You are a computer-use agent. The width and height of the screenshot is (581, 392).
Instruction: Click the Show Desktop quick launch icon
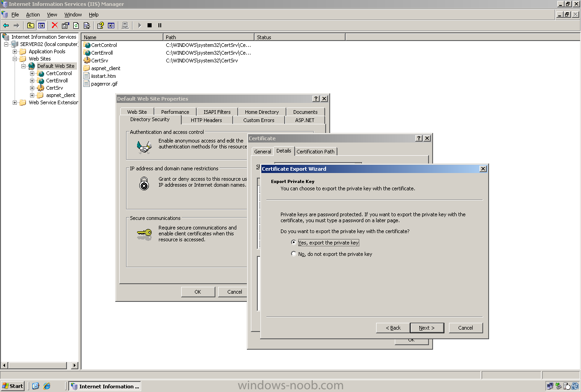tap(36, 386)
